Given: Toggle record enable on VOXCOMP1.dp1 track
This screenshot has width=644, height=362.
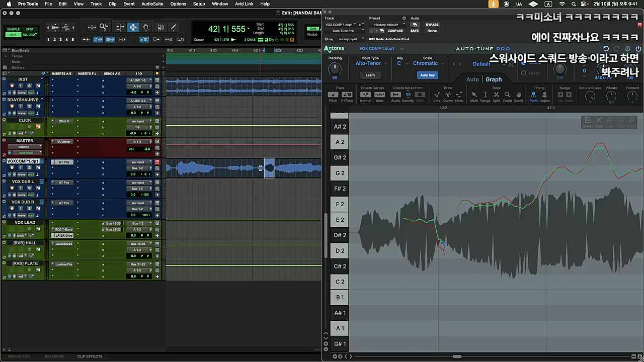Looking at the screenshot, I should point(12,167).
